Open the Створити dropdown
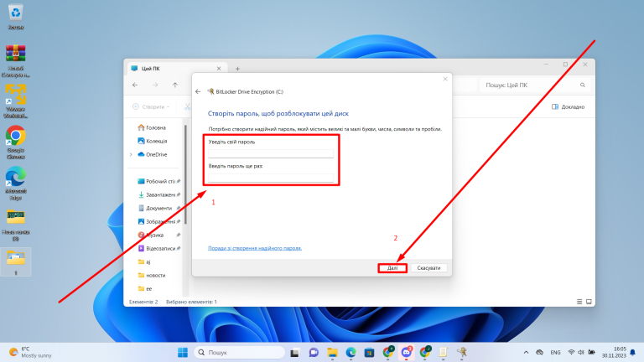Image resolution: width=644 pixels, height=362 pixels. 151,106
